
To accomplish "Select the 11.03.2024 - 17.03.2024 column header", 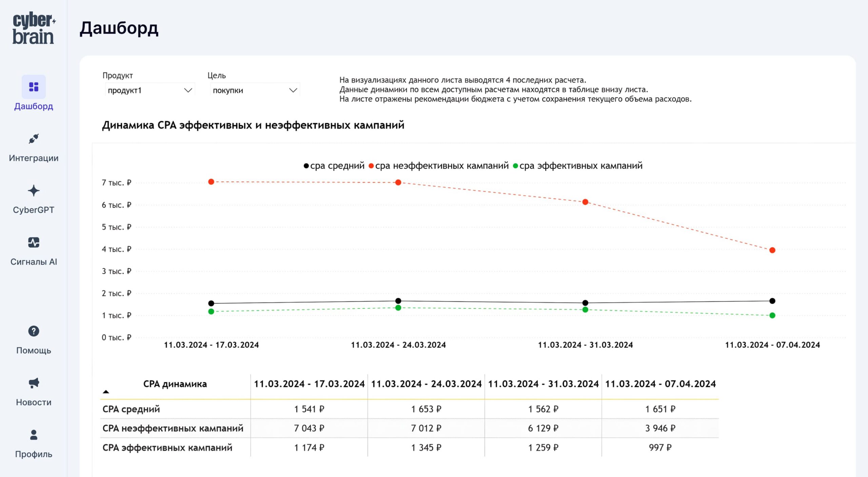I will click(x=309, y=384).
